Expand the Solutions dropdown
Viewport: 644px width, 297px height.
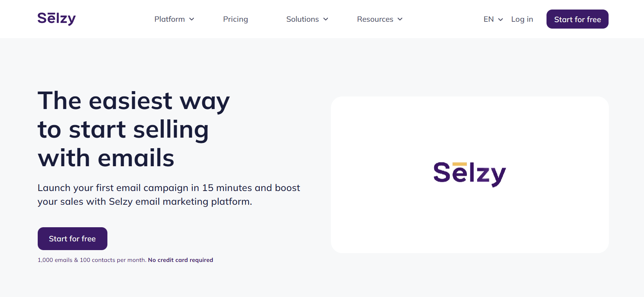coord(302,19)
